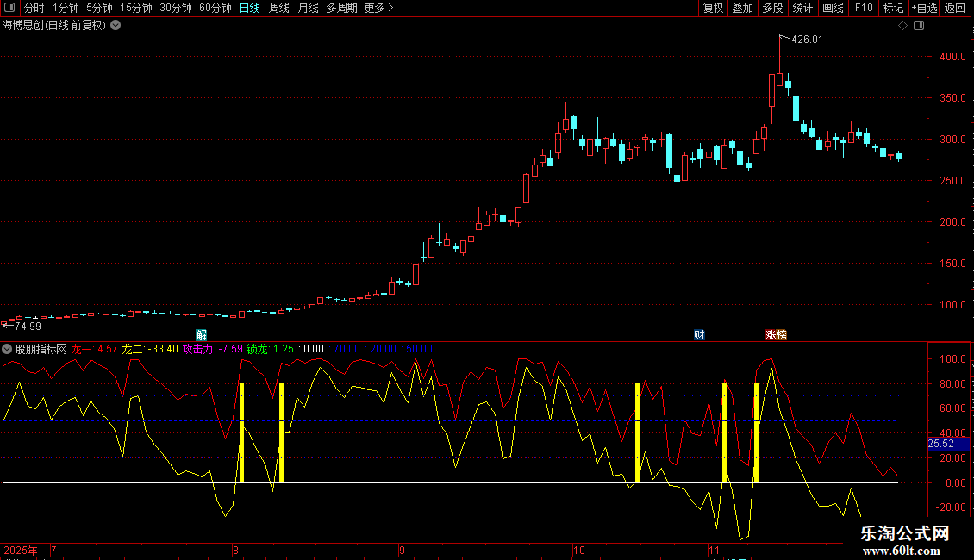This screenshot has height=560, width=974.
Task: Open stock title dropdown next to 海博思创
Action: pos(116,26)
